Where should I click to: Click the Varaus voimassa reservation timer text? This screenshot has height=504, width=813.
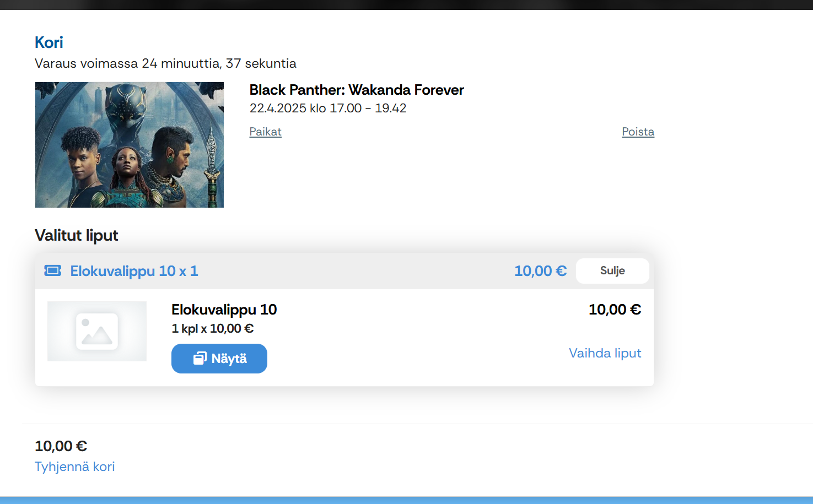(165, 63)
